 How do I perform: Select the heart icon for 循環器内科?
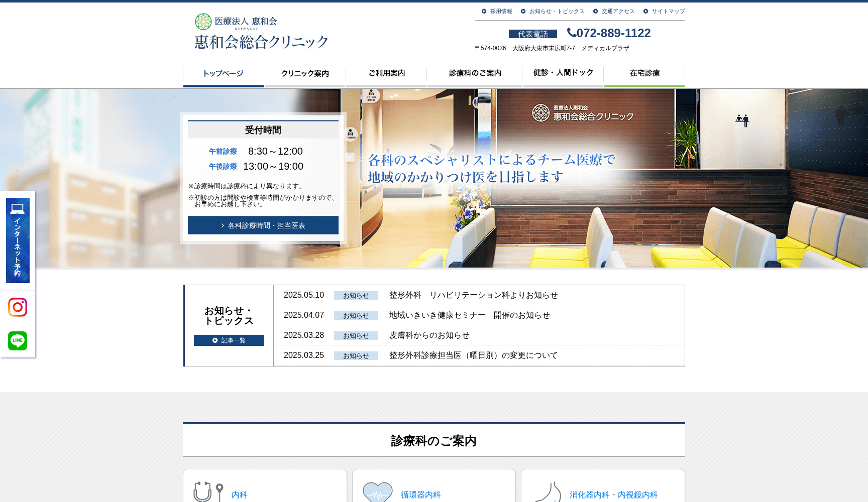376,493
